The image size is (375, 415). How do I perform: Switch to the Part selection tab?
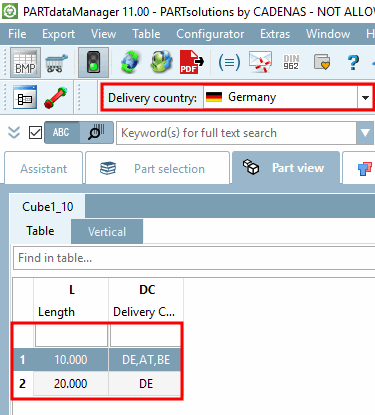[157, 168]
